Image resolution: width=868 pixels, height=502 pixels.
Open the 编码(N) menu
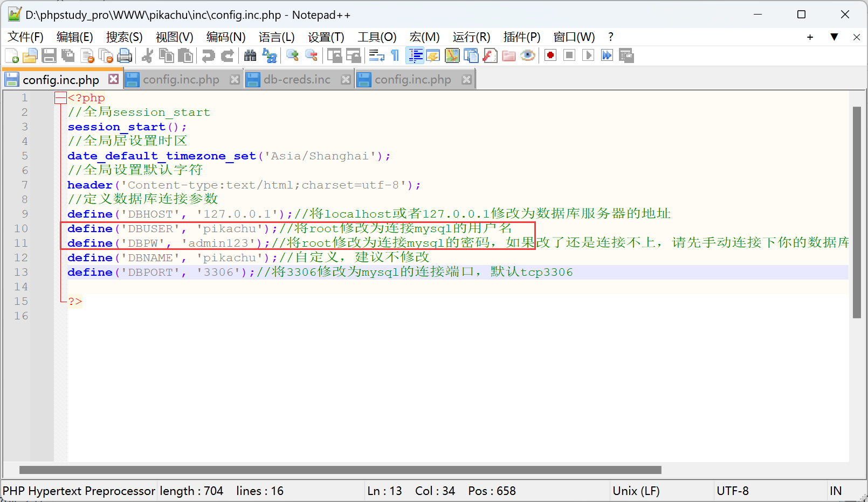click(x=226, y=37)
